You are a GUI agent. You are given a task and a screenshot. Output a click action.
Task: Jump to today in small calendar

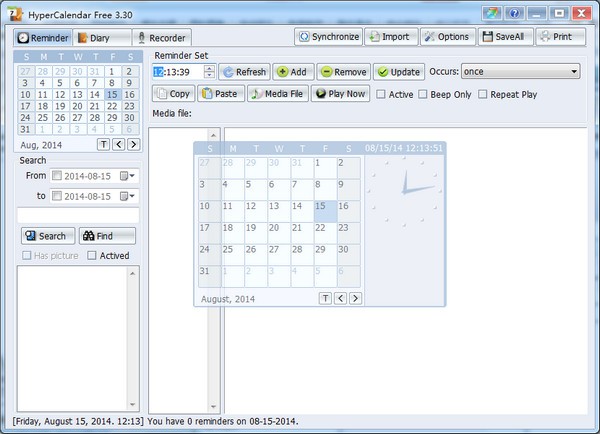tap(103, 144)
